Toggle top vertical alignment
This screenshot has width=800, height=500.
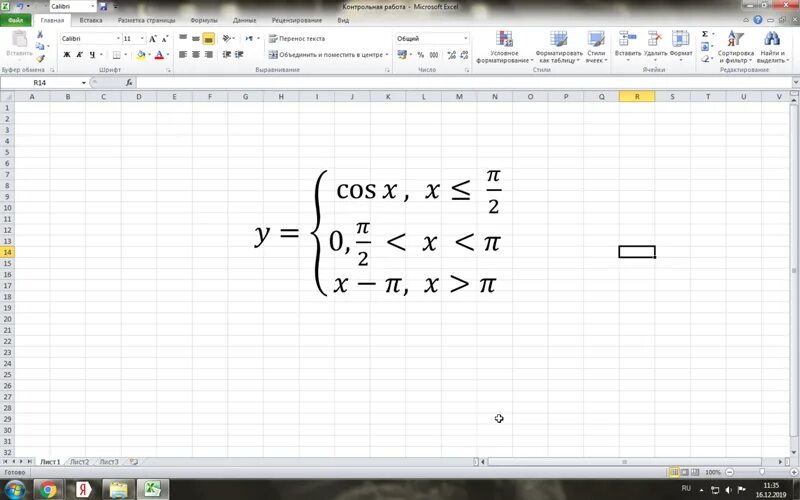[183, 38]
